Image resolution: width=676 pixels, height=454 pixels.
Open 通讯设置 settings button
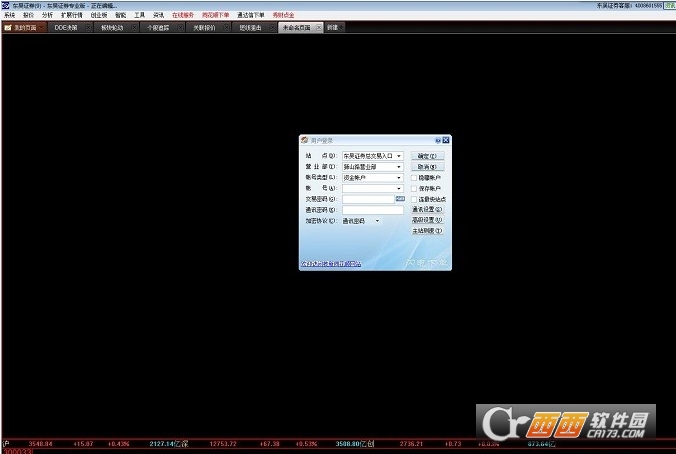pos(427,209)
